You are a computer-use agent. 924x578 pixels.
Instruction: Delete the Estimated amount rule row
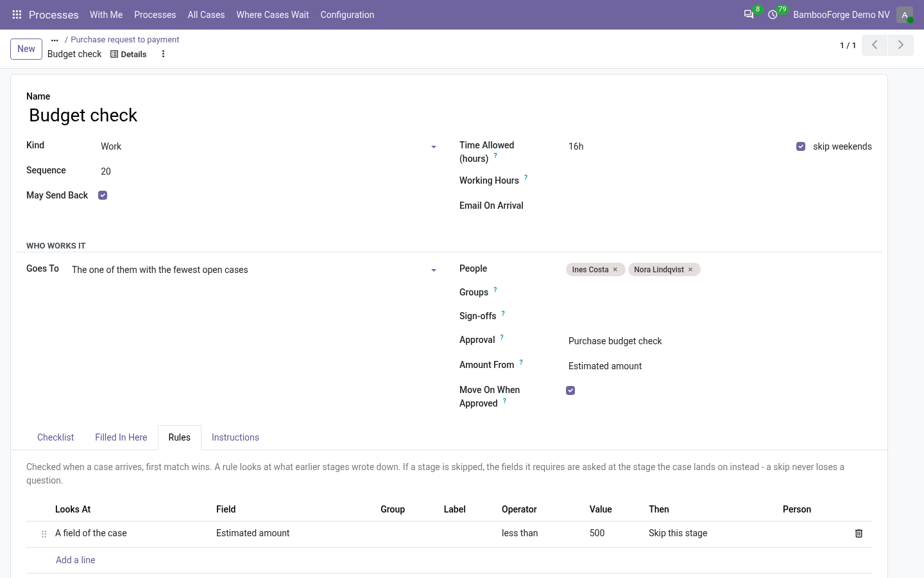pyautogui.click(x=859, y=534)
